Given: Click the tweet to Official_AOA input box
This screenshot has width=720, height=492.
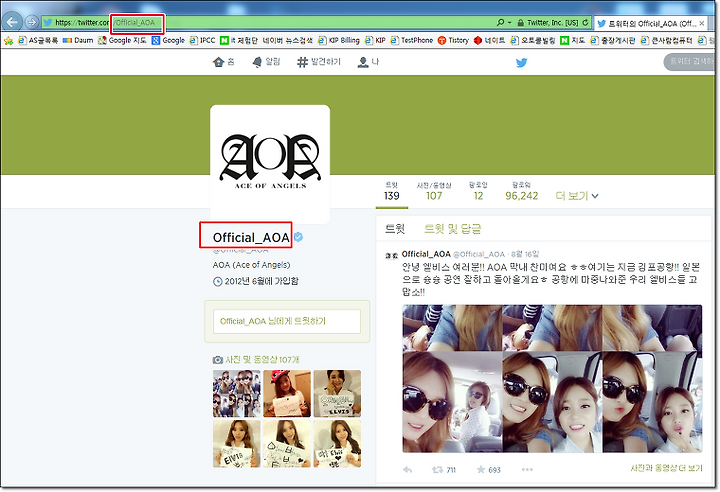Looking at the screenshot, I should point(287,322).
